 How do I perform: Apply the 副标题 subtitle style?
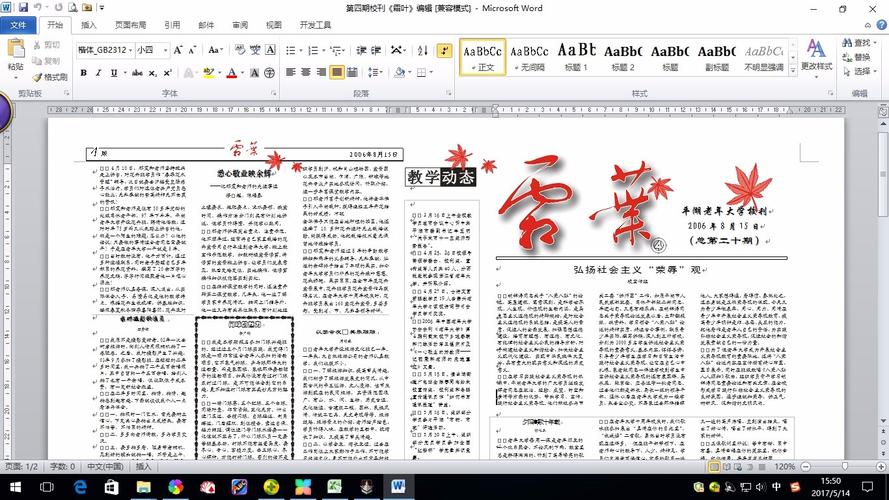click(x=717, y=57)
